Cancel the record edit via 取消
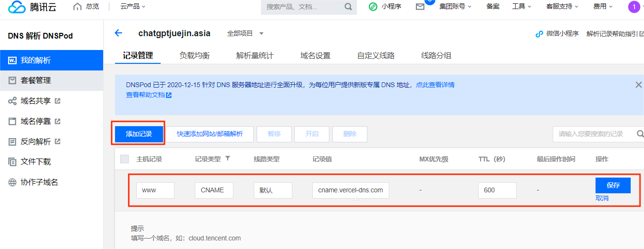Screen dimensions: 644x249 point(602,198)
